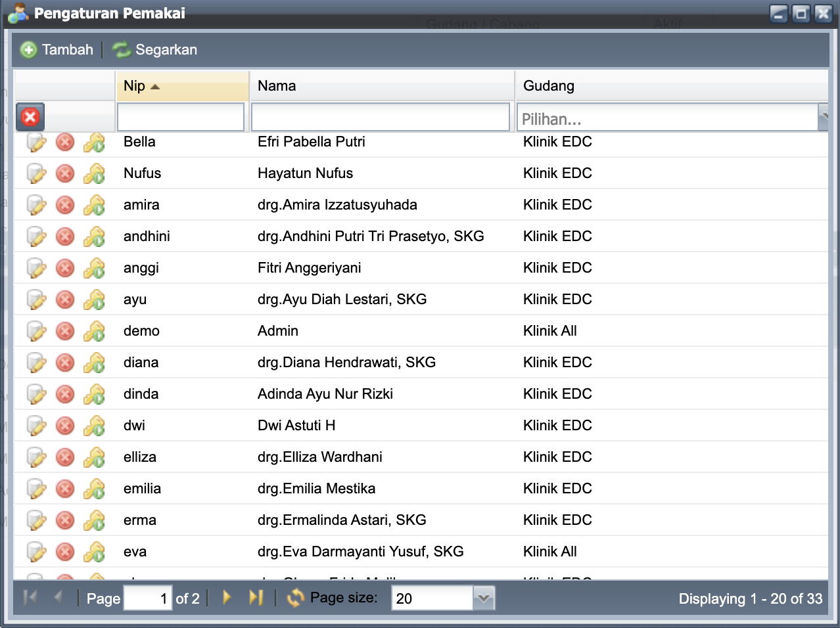
Task: Click the refresh icon in paging bar
Action: click(295, 598)
